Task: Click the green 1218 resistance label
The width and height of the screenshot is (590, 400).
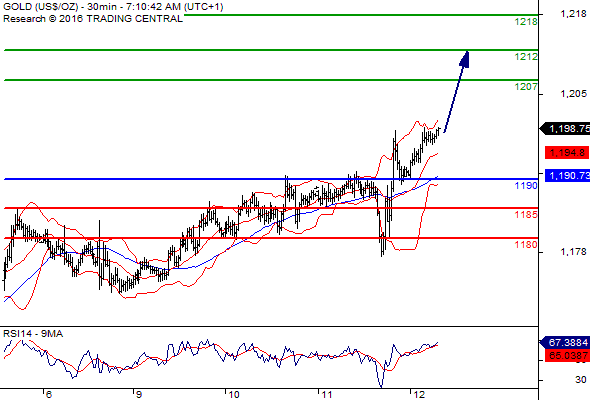Action: (x=526, y=22)
